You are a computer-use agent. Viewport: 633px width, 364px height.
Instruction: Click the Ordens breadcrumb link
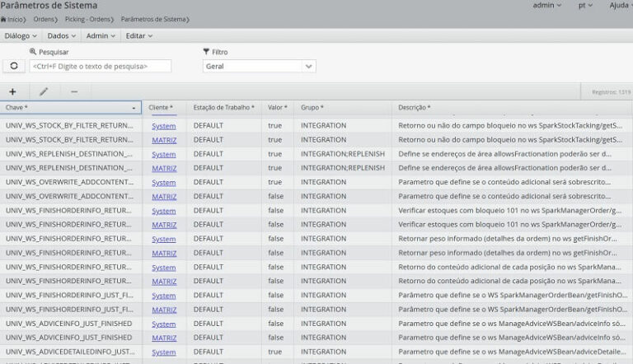pos(44,18)
